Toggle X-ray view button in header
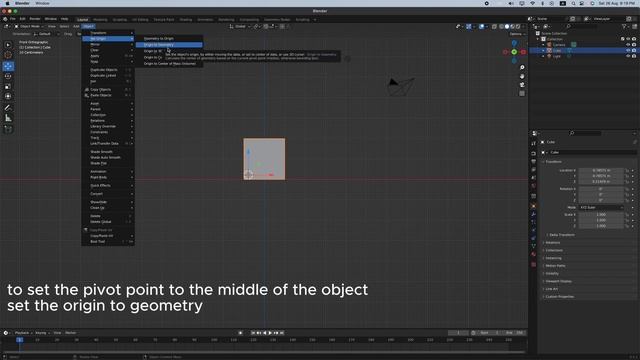Screen dimensions: 640x360 click(x=494, y=27)
